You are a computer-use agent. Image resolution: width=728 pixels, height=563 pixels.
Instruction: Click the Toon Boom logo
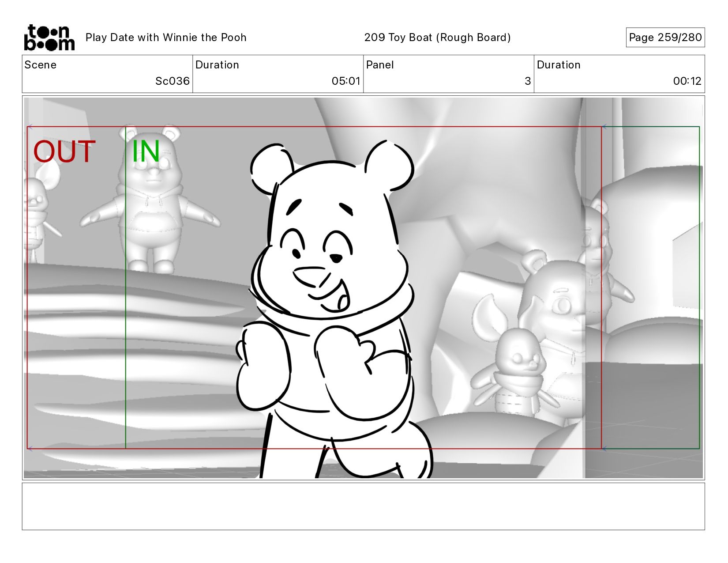pos(49,38)
